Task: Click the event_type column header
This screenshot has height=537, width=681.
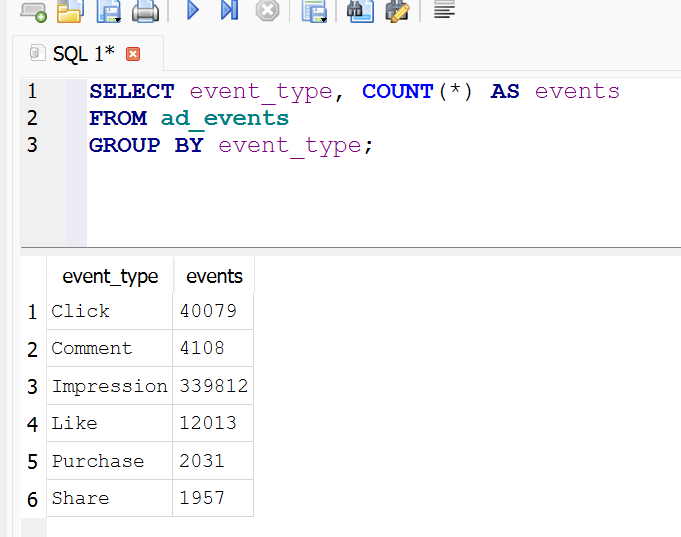Action: coord(110,276)
